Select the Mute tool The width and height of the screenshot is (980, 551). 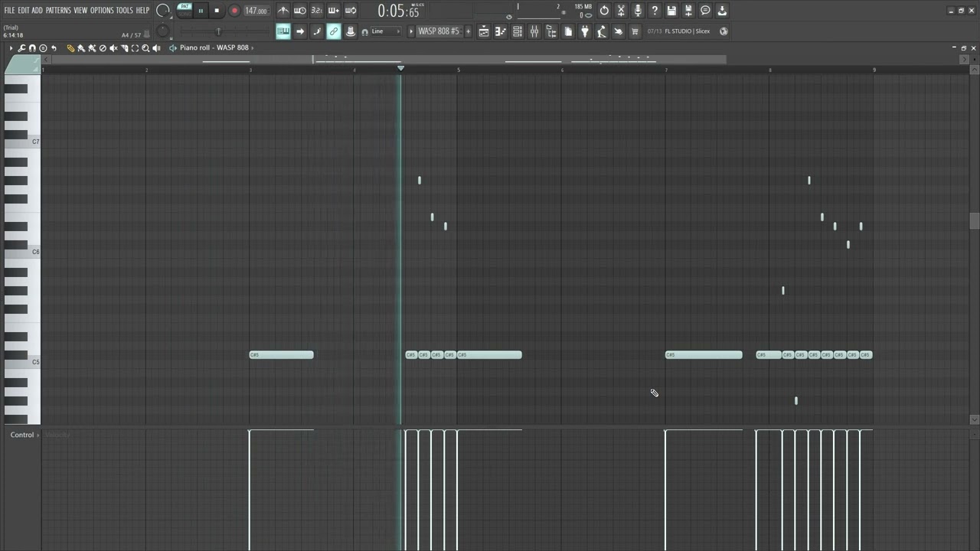[113, 48]
